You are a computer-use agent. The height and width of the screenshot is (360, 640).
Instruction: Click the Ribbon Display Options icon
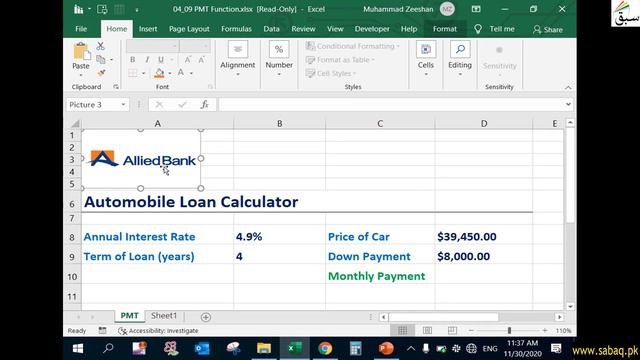click(476, 9)
